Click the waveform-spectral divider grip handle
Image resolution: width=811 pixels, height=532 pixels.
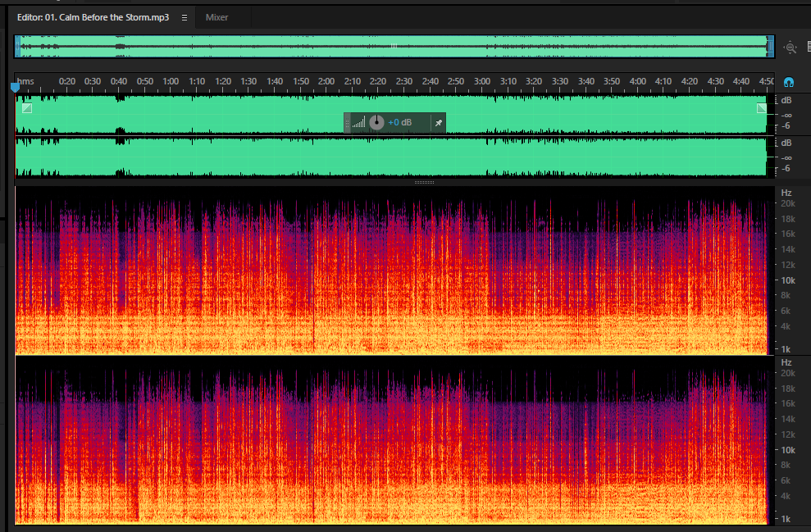point(424,182)
